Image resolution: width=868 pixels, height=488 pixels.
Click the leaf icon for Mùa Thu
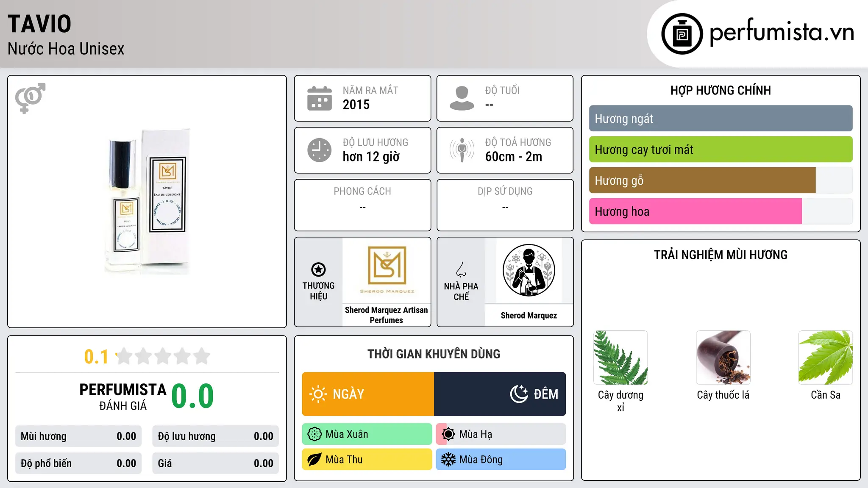tap(314, 460)
